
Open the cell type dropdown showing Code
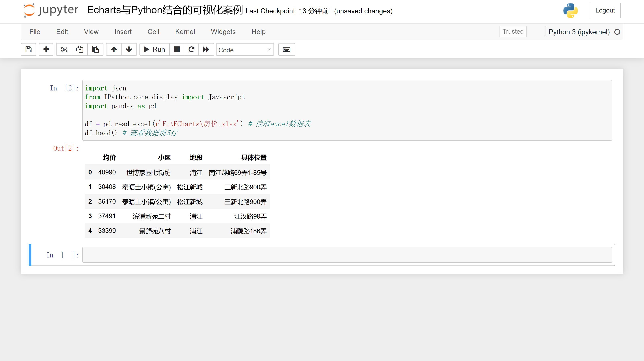point(245,50)
